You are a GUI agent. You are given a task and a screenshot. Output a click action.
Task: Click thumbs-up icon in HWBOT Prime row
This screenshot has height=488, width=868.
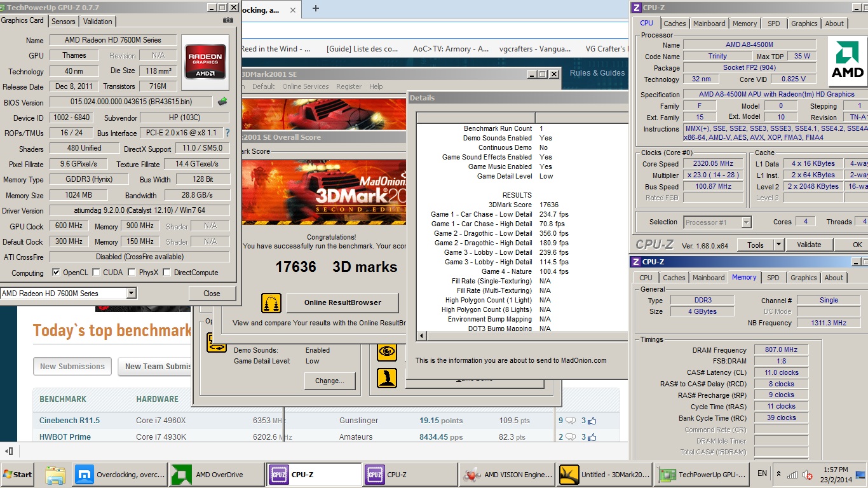coord(592,437)
